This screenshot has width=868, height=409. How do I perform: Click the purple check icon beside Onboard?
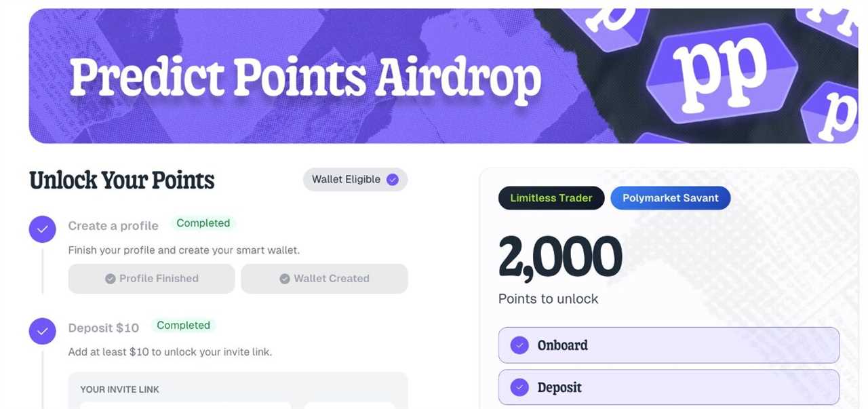pyautogui.click(x=519, y=345)
